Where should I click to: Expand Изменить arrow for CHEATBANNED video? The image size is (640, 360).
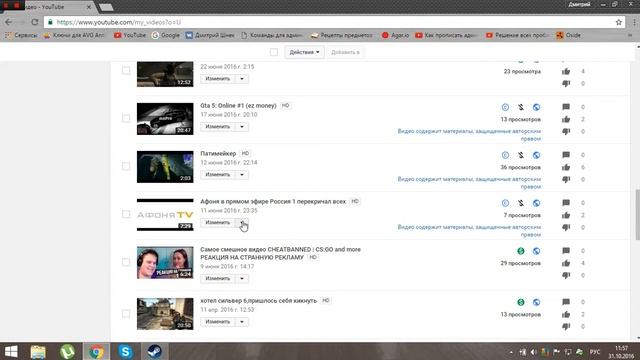[x=242, y=278]
